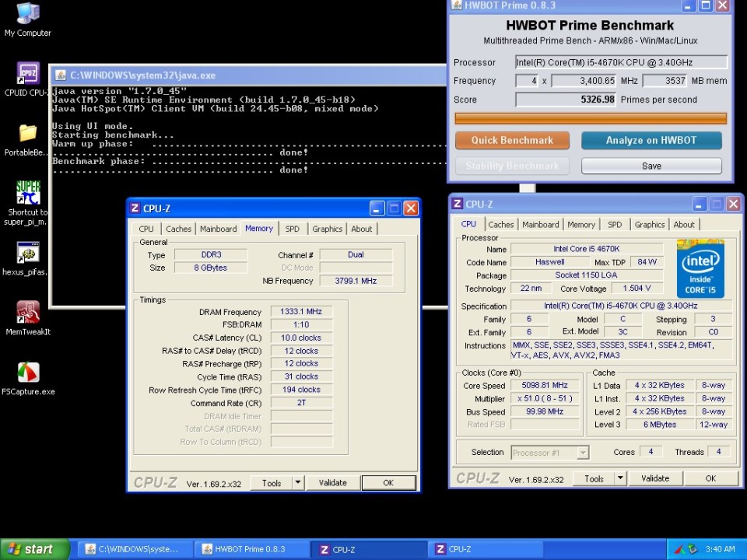Click the Core Speed value 5098.81 MHz
747x560 pixels.
coord(545,385)
